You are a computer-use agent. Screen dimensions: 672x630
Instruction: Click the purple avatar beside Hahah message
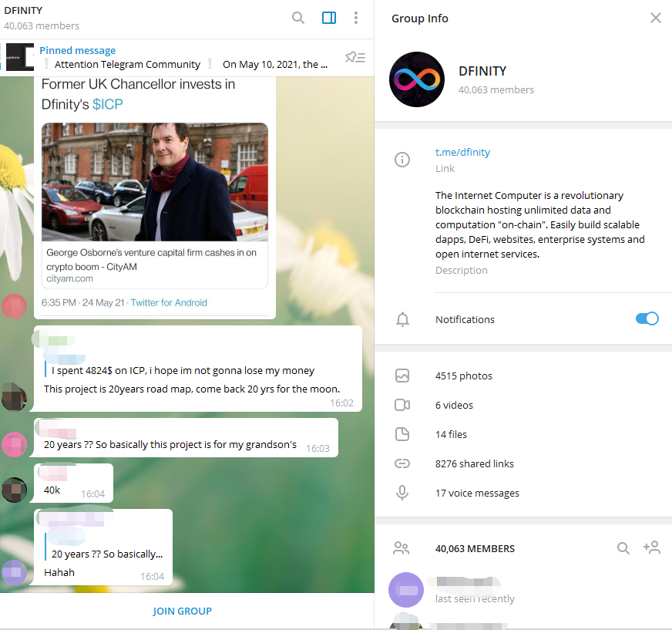click(x=14, y=572)
